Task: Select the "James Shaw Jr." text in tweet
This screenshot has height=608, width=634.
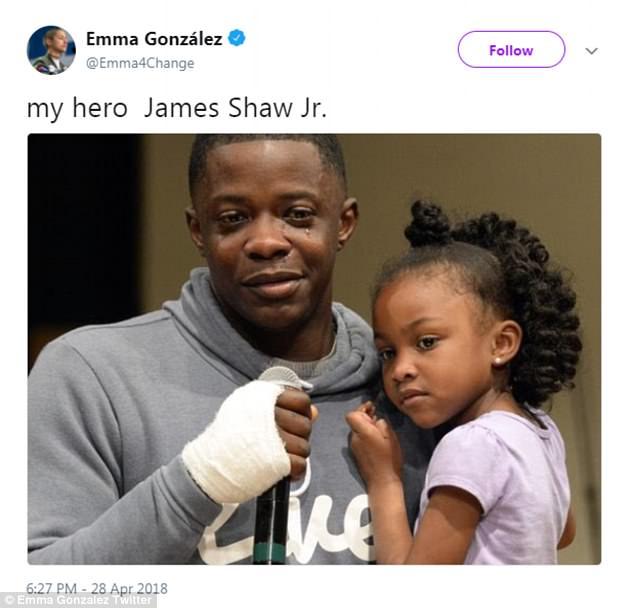Action: [235, 108]
